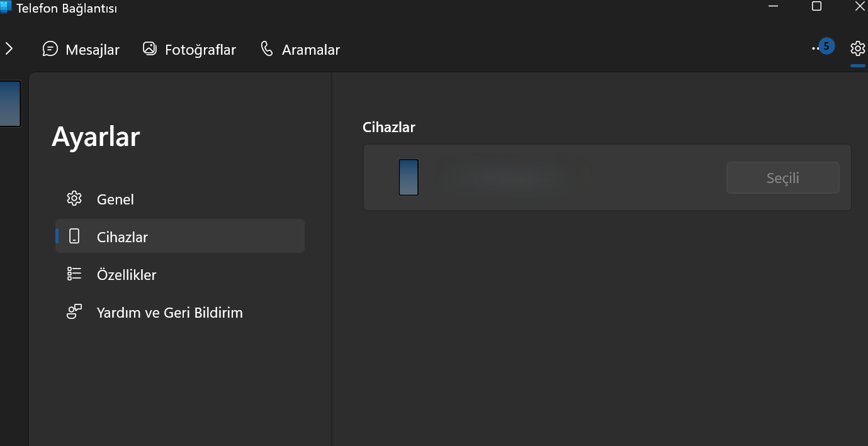Image resolution: width=868 pixels, height=446 pixels.
Task: Click the phone preview thumbnail at left edge
Action: (10, 104)
